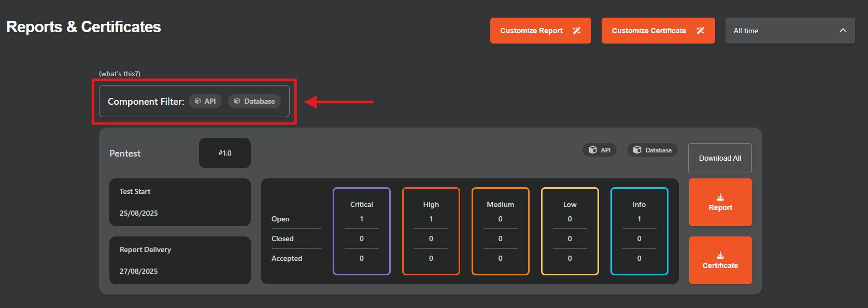Click the download icon above Certificate
This screenshot has width=868, height=308.
(x=720, y=255)
